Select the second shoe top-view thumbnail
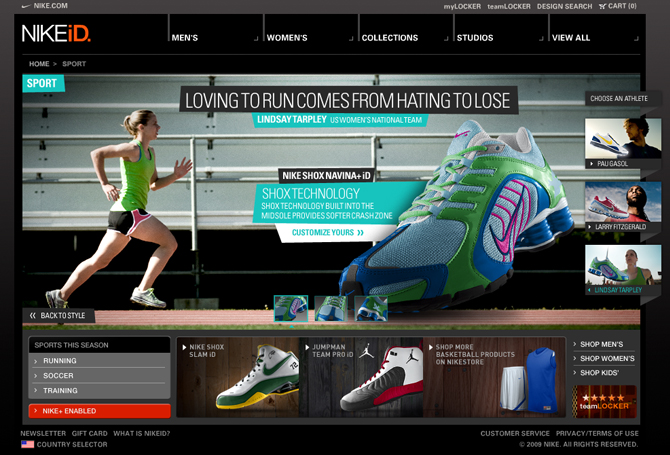Screen dimensions: 670x455 (331, 308)
